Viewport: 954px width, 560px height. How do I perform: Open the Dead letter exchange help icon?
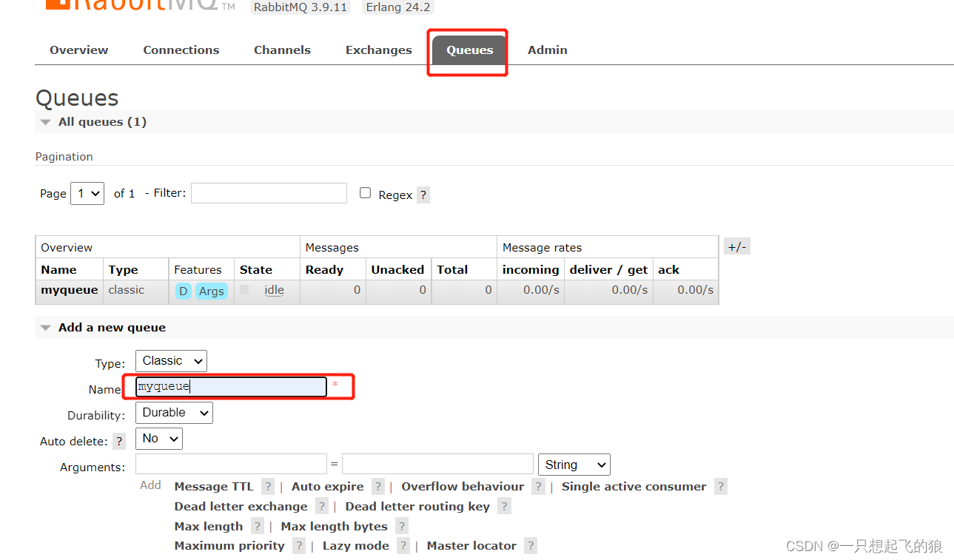321,506
